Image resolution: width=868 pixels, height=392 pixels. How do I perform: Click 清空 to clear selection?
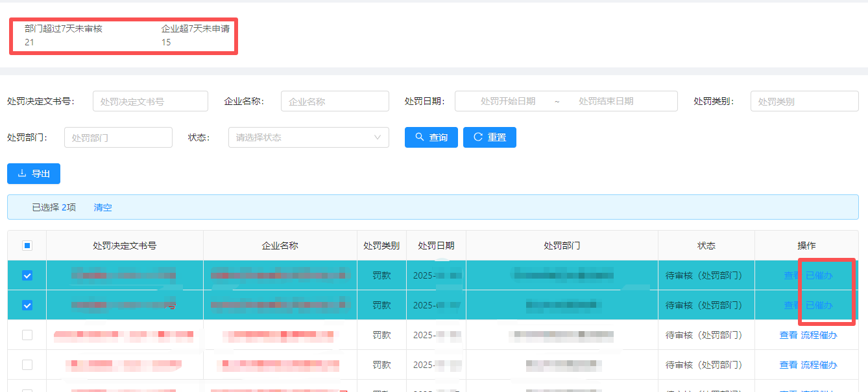102,207
